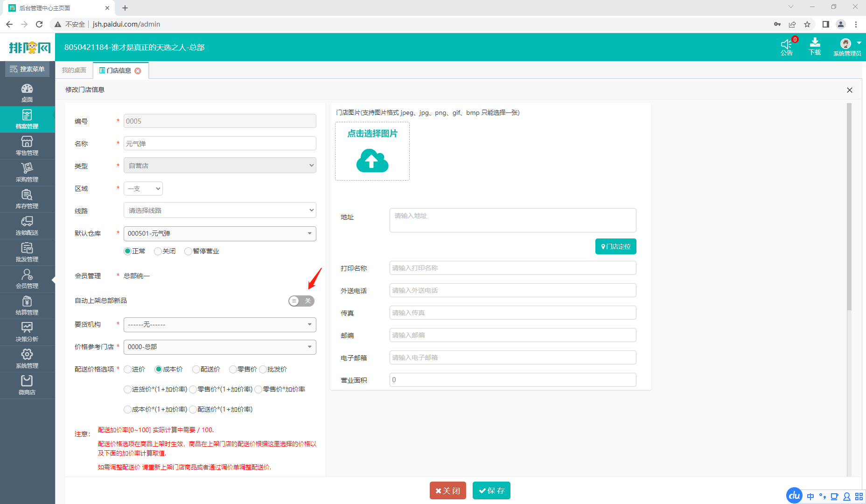Toggle the browser side panel icon
Image resolution: width=866 pixels, height=504 pixels.
[x=825, y=24]
